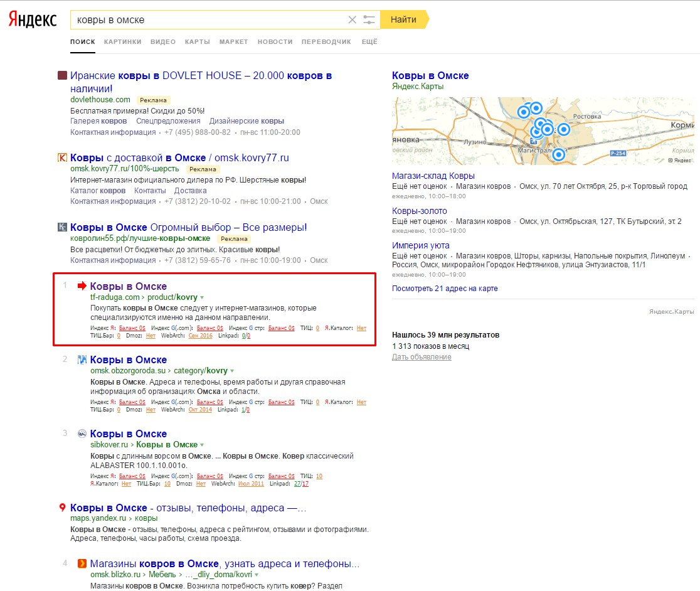This screenshot has width=700, height=591.
Task: Click the Каталог ковров sitelink
Action: [x=98, y=191]
